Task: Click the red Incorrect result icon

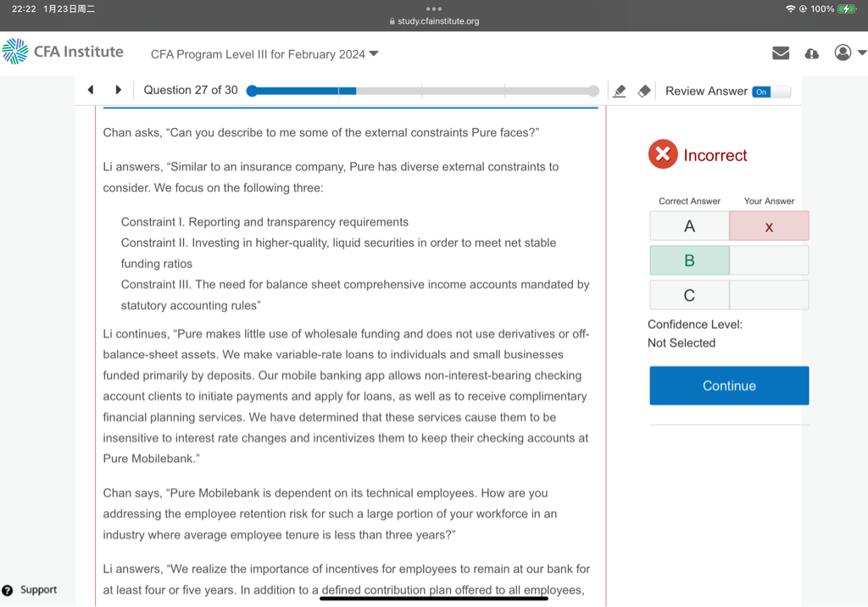Action: coord(663,154)
